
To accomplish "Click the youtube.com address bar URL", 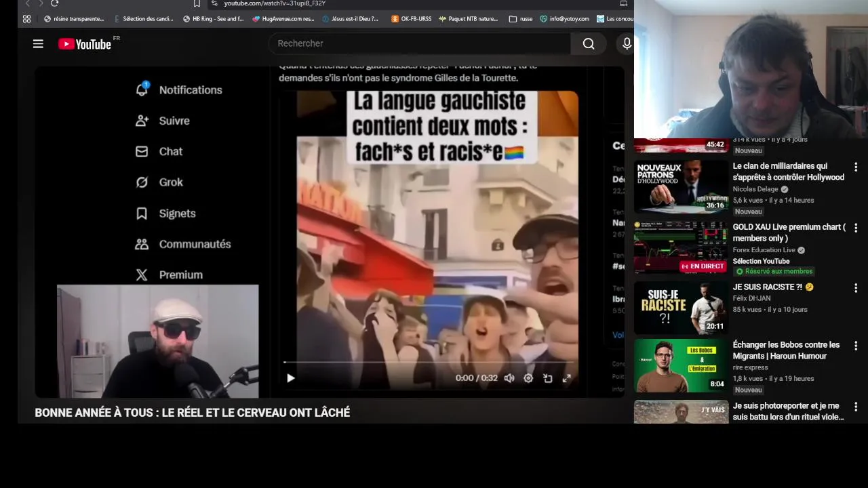I will point(275,3).
